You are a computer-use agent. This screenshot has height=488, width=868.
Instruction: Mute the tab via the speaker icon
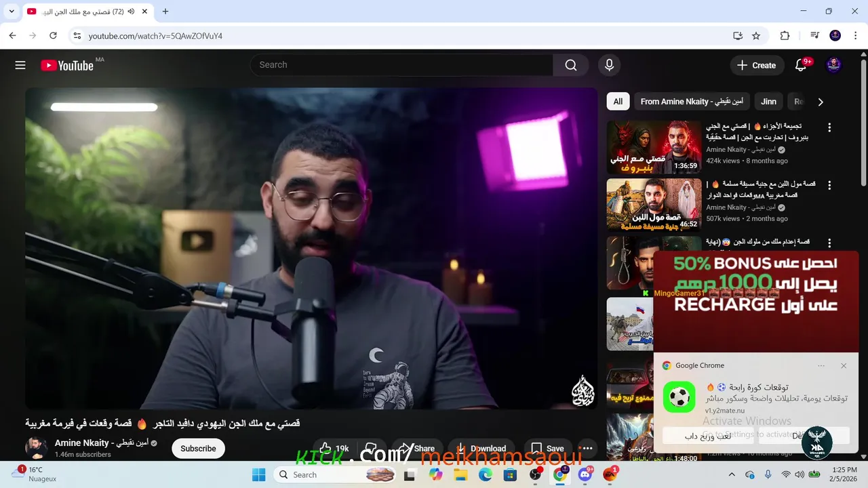pos(131,12)
